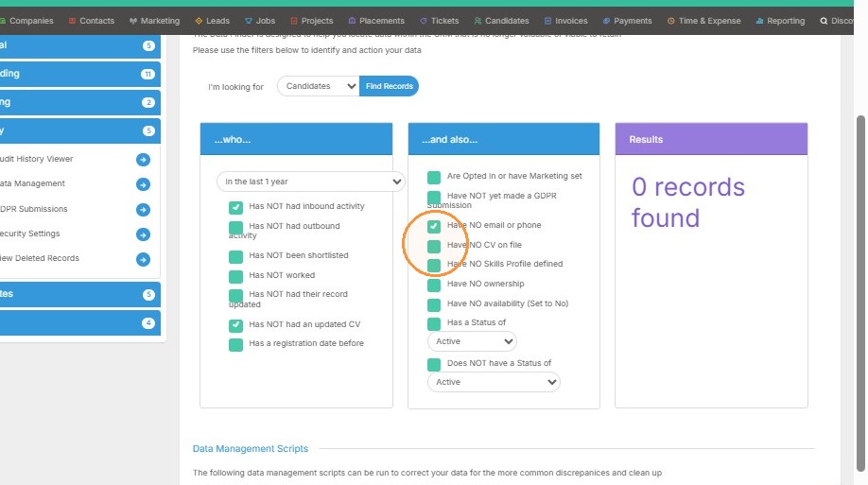Open the Invoices menu

pyautogui.click(x=565, y=21)
